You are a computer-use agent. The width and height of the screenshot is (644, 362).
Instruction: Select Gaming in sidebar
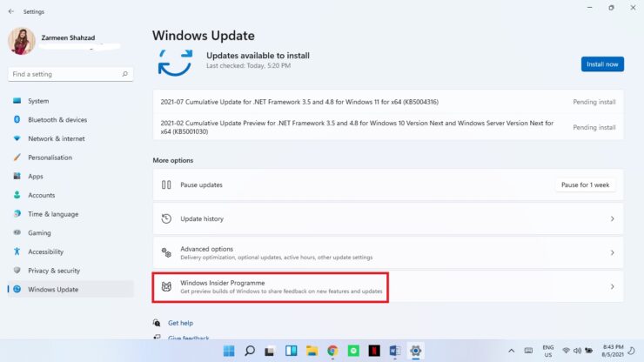[70, 232]
